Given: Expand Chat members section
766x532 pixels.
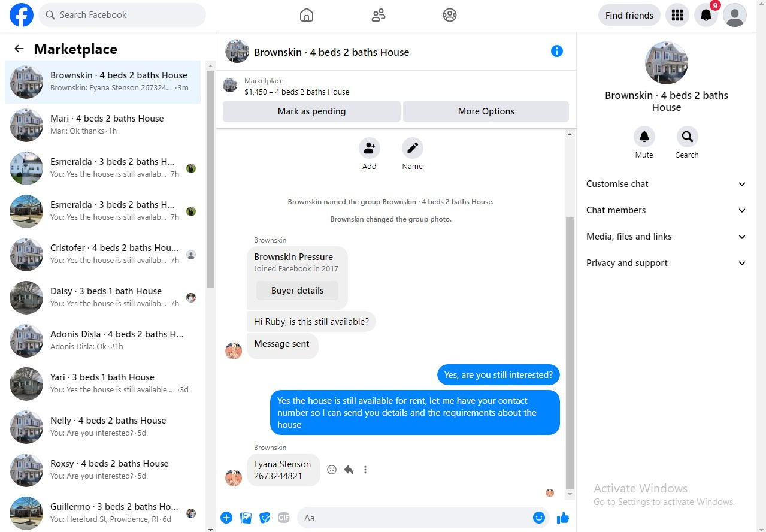Looking at the screenshot, I should (667, 210).
